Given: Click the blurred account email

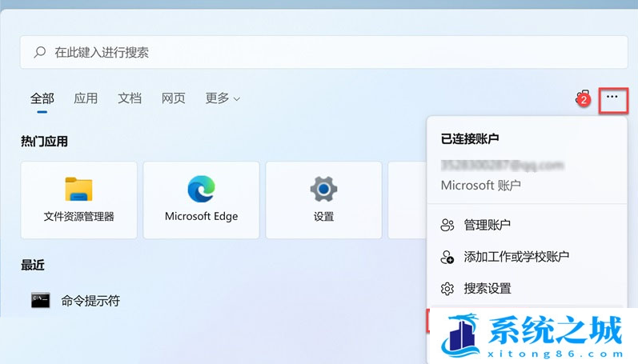Looking at the screenshot, I should [x=502, y=165].
